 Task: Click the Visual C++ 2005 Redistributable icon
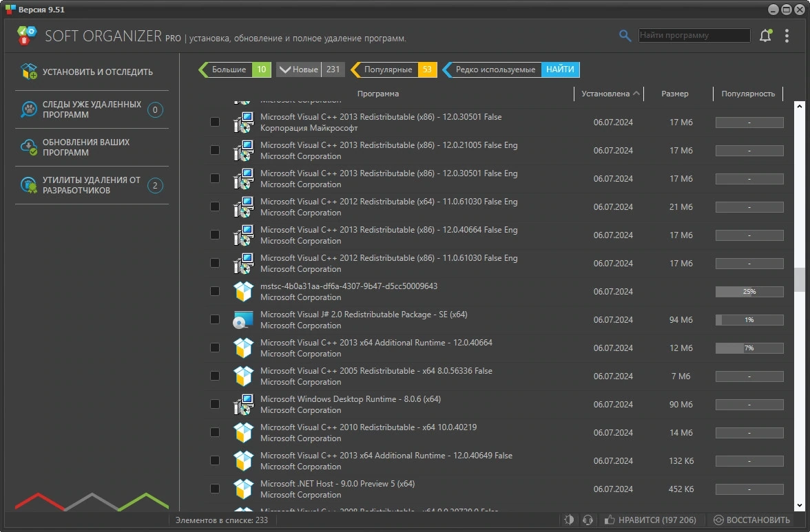(x=243, y=376)
